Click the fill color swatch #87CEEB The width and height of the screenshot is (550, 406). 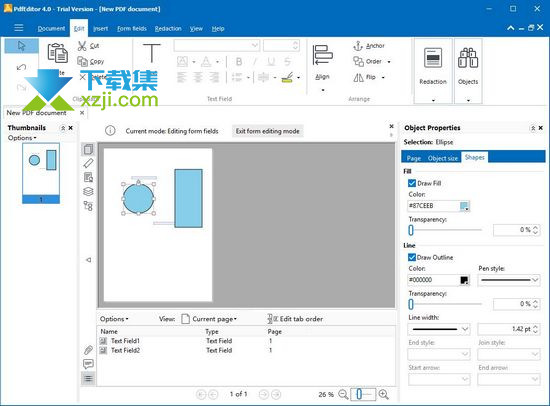(x=464, y=206)
